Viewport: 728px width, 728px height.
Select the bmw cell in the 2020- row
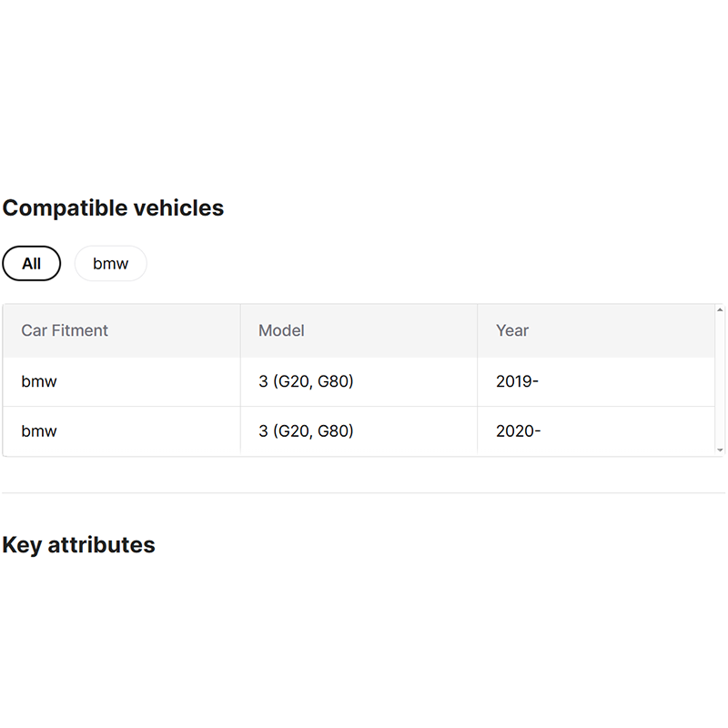(39, 430)
